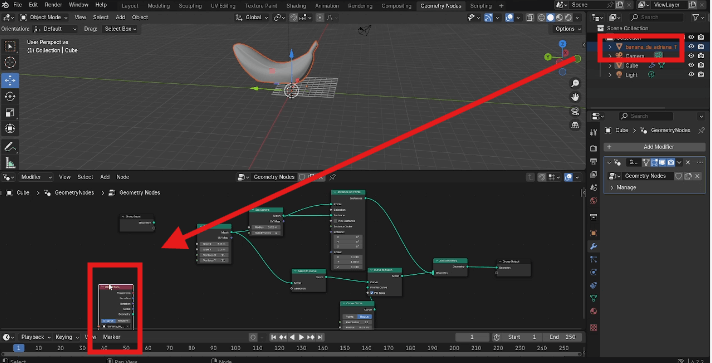Open the File menu
Screen dimensions: 712x363
pos(18,5)
